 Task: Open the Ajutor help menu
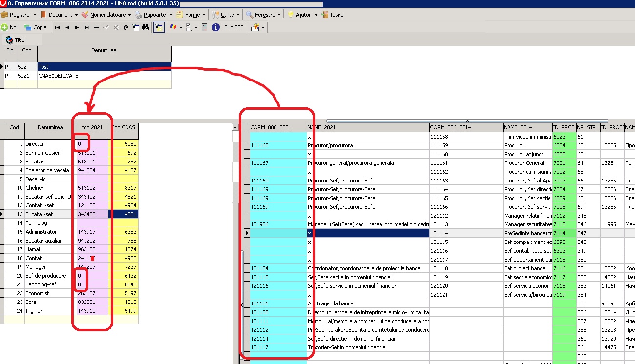[302, 15]
